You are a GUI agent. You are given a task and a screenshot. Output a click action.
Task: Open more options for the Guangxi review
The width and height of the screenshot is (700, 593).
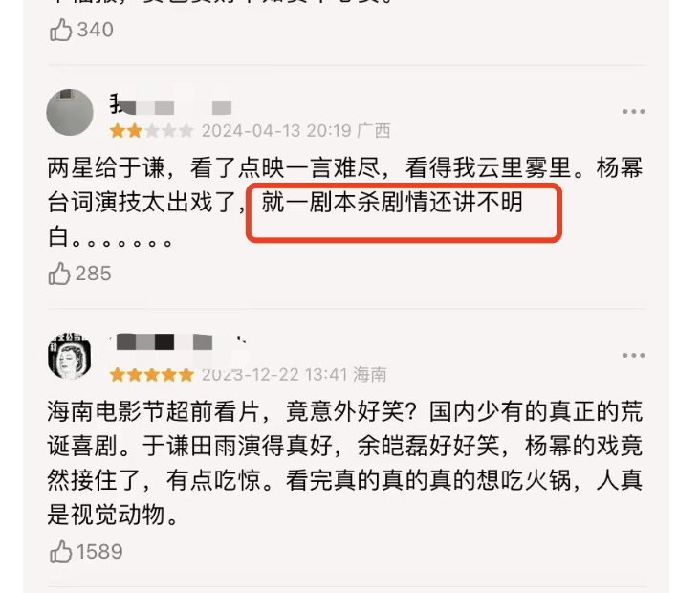633,111
